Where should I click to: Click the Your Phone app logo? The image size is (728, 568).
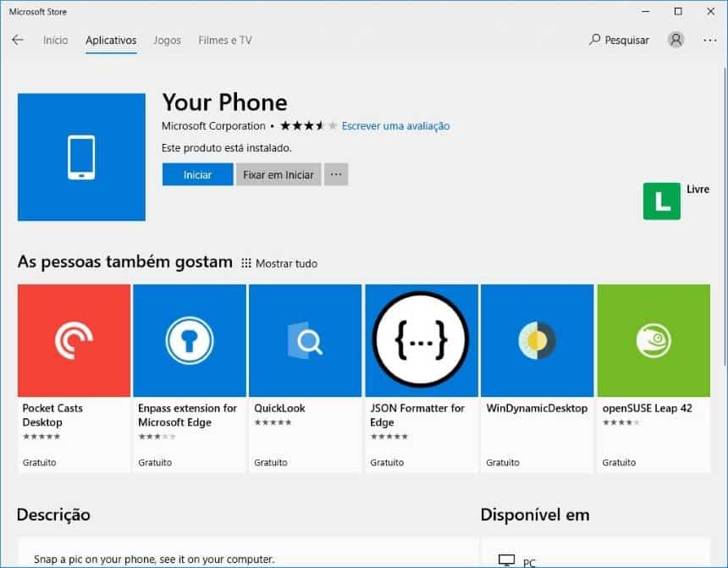tap(81, 157)
